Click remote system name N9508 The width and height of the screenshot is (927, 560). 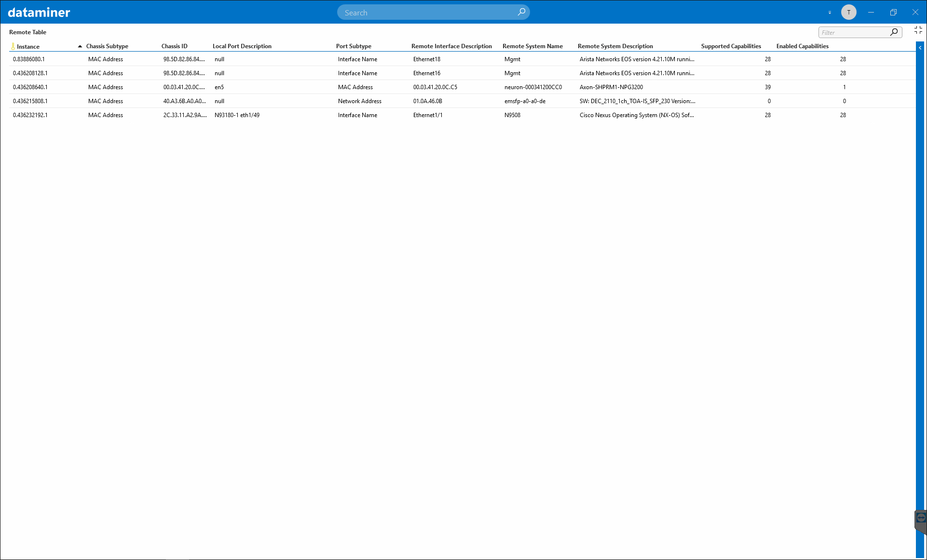tap(512, 115)
